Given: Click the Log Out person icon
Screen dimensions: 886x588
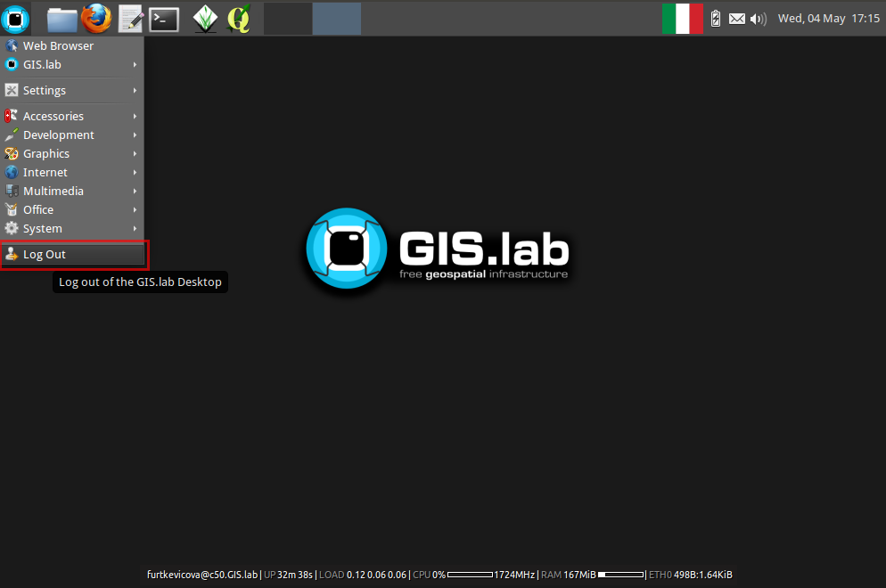Looking at the screenshot, I should (12, 254).
